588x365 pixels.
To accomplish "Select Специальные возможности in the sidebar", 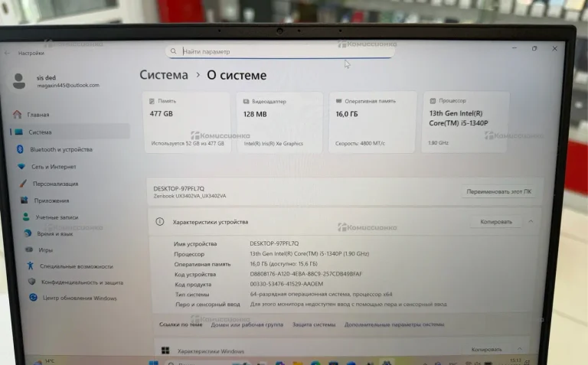I will tap(76, 266).
